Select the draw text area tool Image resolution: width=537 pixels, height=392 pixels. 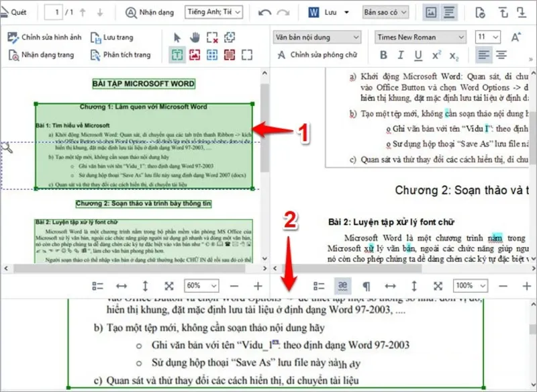point(177,55)
